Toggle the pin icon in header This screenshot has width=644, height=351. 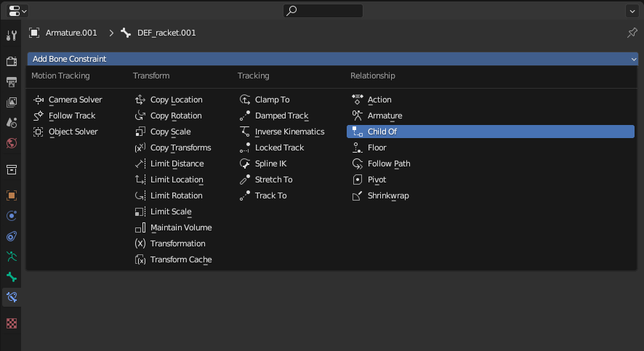(632, 33)
